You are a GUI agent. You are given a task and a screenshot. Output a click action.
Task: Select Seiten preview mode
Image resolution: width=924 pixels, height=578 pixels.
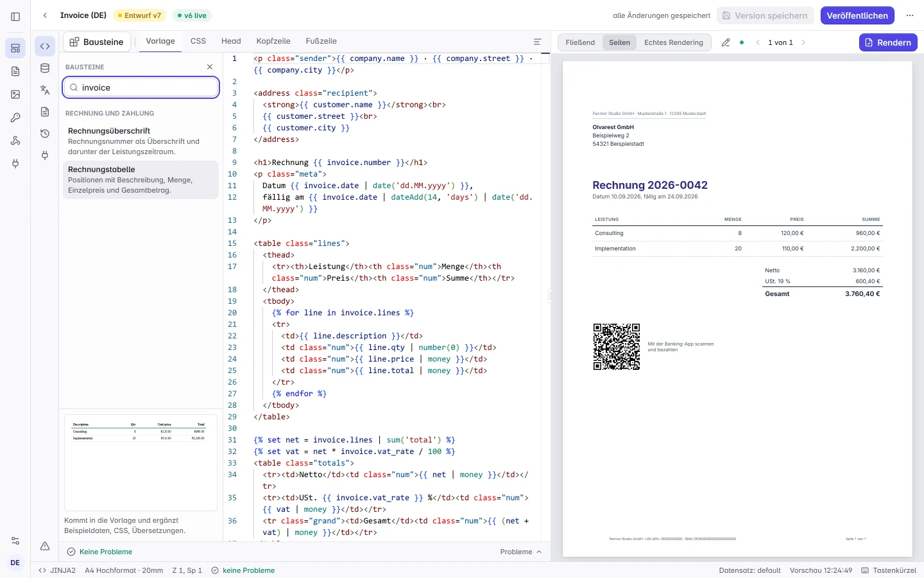619,42
